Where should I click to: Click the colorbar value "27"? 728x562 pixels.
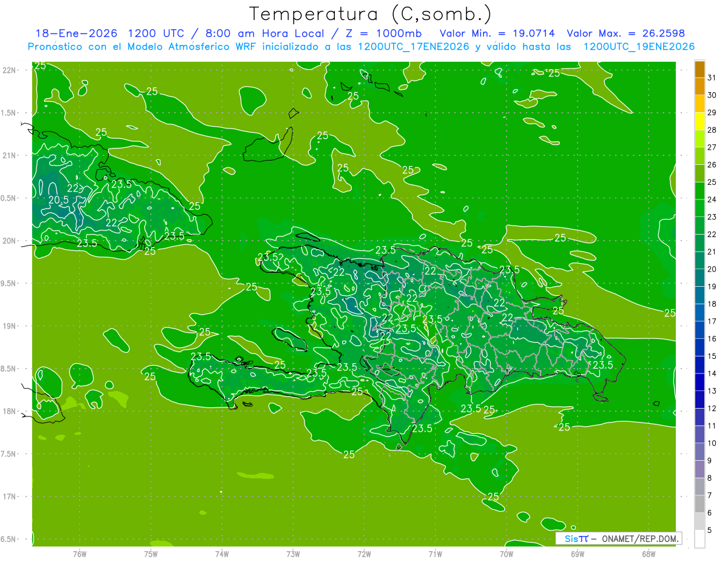[712, 147]
